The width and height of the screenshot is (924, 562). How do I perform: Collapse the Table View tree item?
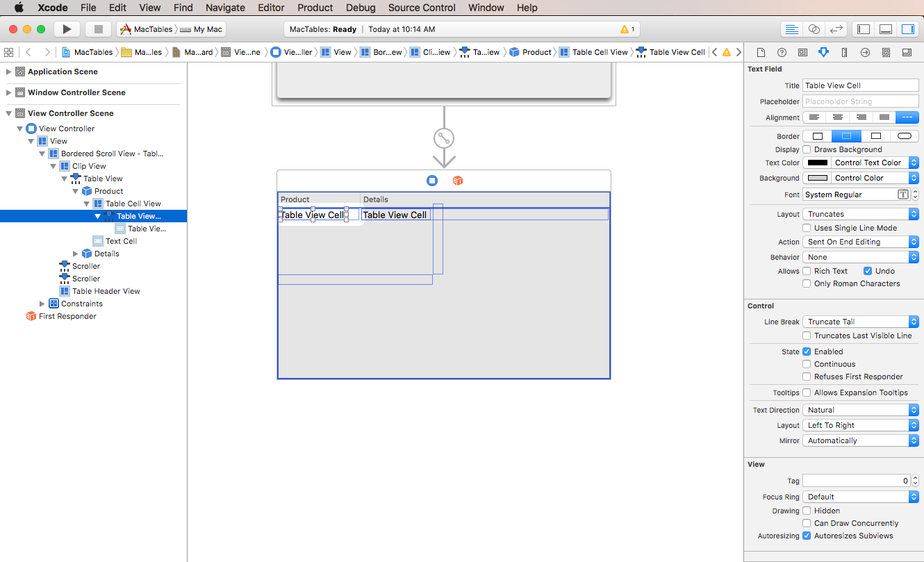65,179
